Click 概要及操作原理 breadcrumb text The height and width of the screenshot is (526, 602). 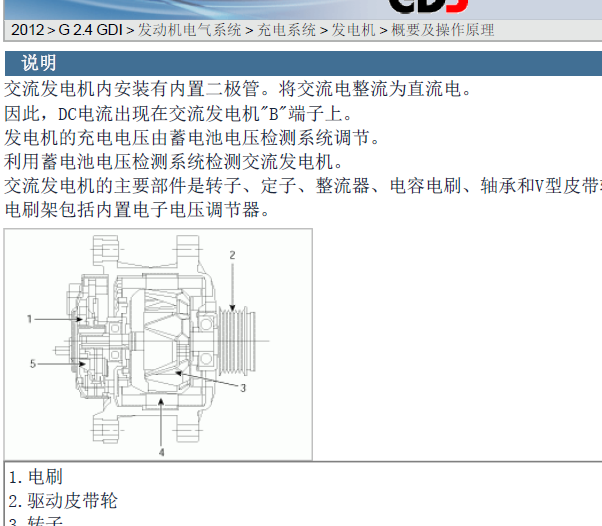(443, 30)
